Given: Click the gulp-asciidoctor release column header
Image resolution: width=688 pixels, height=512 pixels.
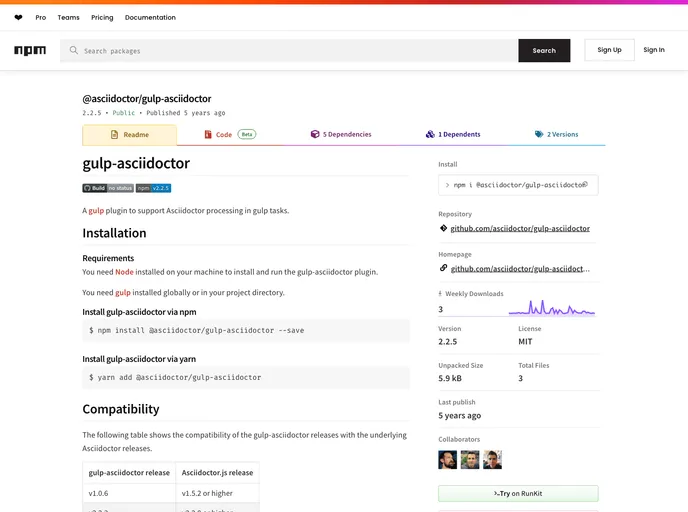Looking at the screenshot, I should point(129,473).
